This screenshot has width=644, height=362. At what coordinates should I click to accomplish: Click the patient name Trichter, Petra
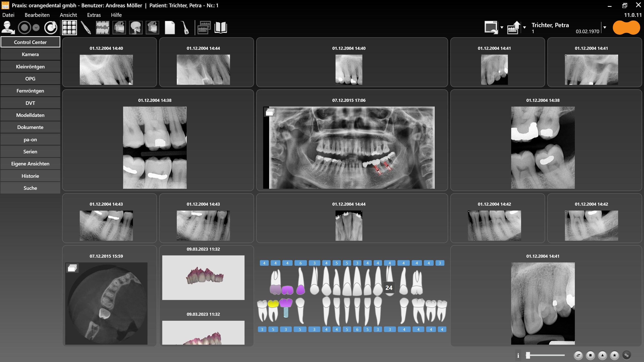550,25
